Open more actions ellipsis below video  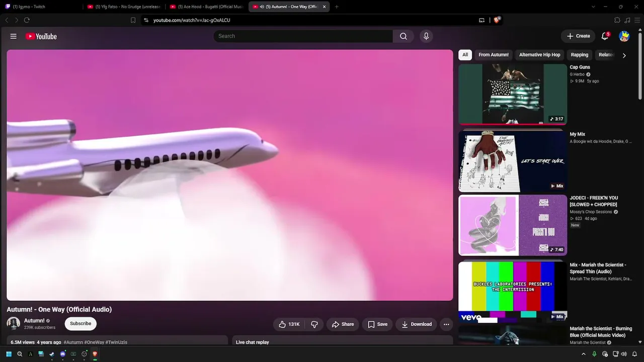point(446,324)
